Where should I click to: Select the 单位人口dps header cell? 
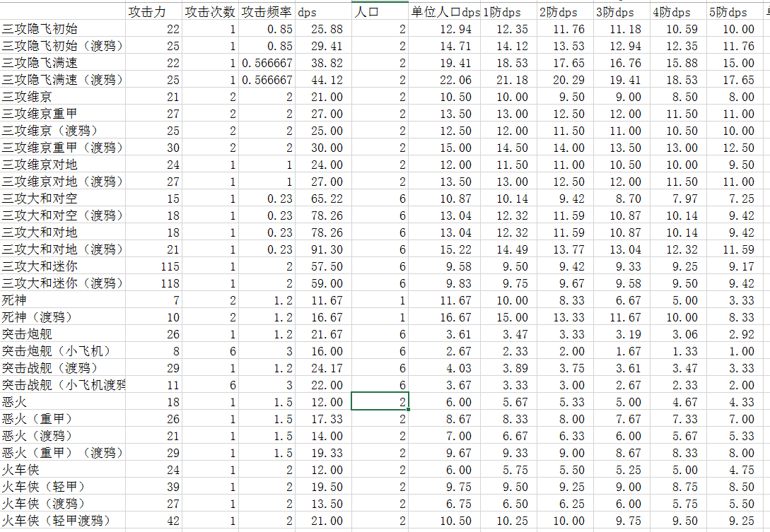[x=444, y=12]
